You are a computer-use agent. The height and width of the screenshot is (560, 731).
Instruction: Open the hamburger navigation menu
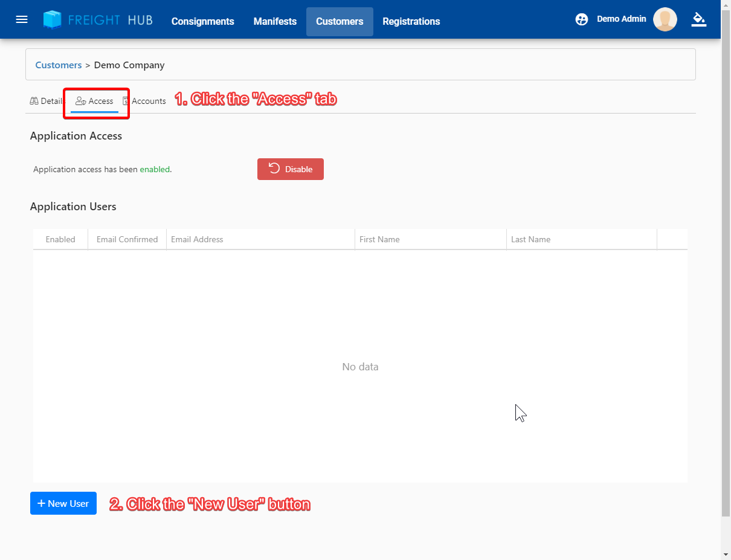pos(22,19)
